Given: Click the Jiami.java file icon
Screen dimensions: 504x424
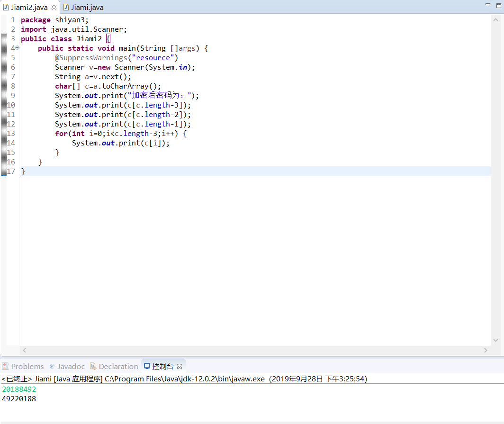Looking at the screenshot, I should pos(66,7).
